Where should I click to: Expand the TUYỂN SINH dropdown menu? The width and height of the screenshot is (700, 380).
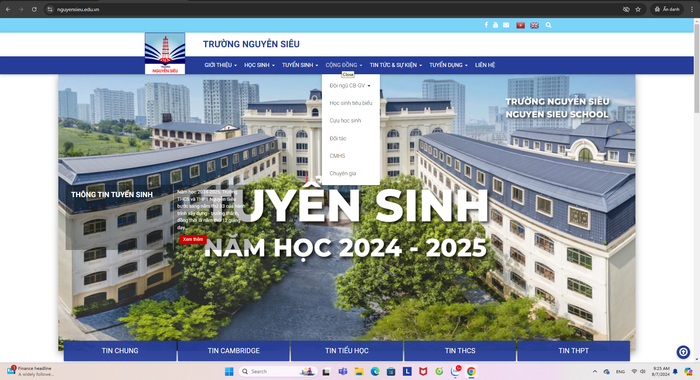click(x=300, y=65)
